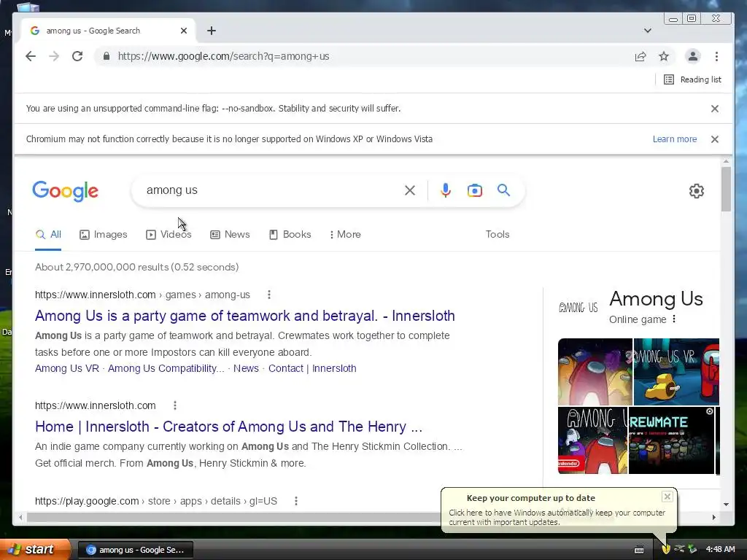Reload the page with the refresh icon
Image resolution: width=747 pixels, height=560 pixels.
coord(77,56)
